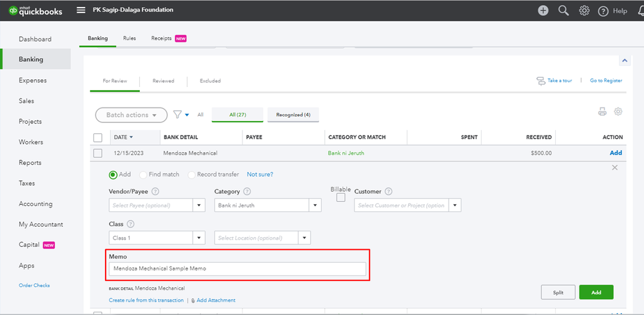Image resolution: width=644 pixels, height=315 pixels.
Task: Click the green Add button
Action: tap(596, 292)
